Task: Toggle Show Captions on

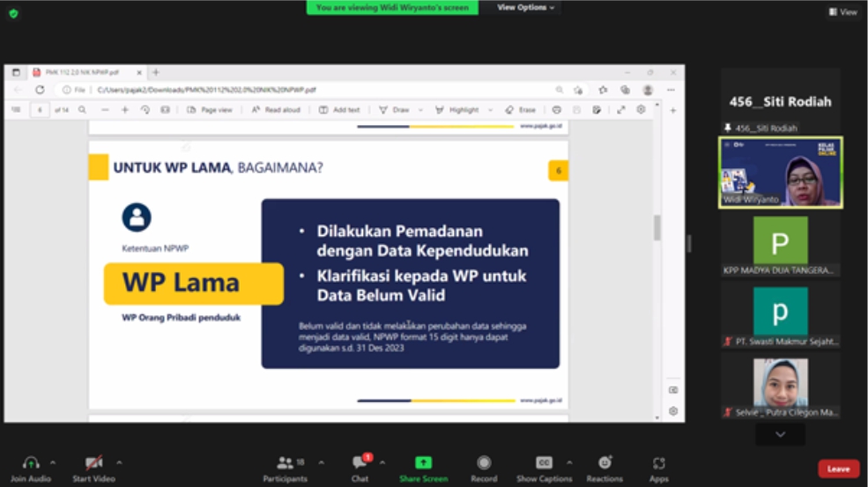Action: click(x=544, y=463)
